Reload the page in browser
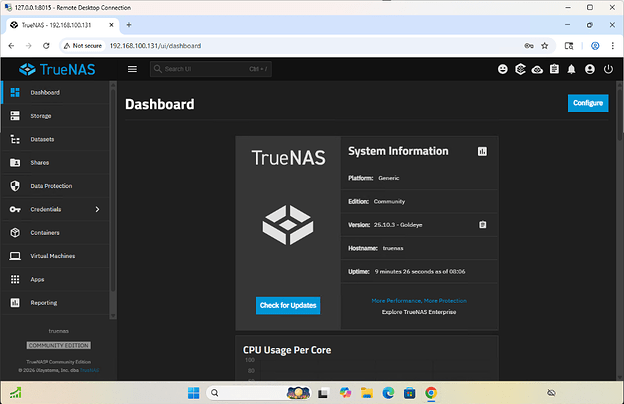Viewport: 624px width, 404px height. (x=46, y=46)
